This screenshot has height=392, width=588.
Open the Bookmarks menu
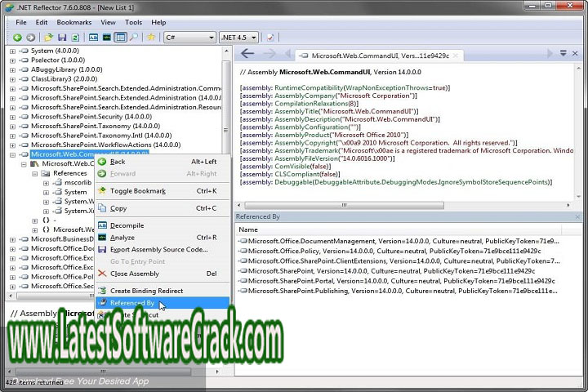tap(73, 23)
